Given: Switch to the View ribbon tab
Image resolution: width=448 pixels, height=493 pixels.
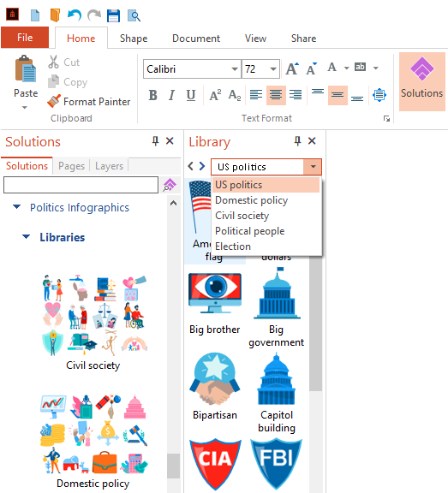Looking at the screenshot, I should click(255, 38).
